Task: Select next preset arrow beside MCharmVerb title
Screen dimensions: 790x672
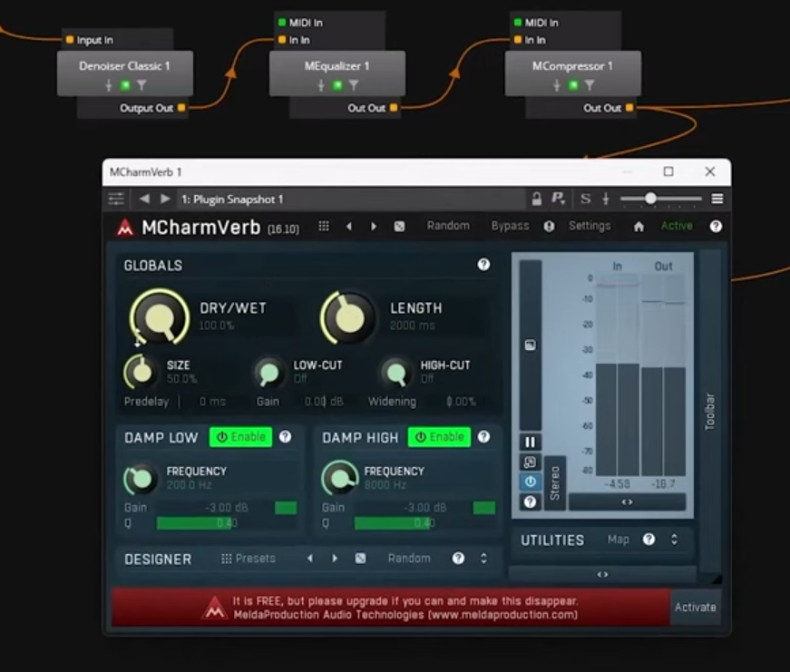Action: pos(374,227)
